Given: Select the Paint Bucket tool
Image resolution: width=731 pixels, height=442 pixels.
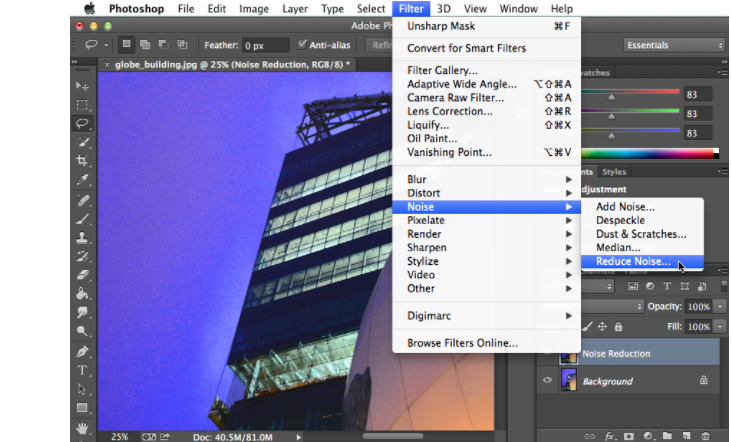Looking at the screenshot, I should click(83, 295).
